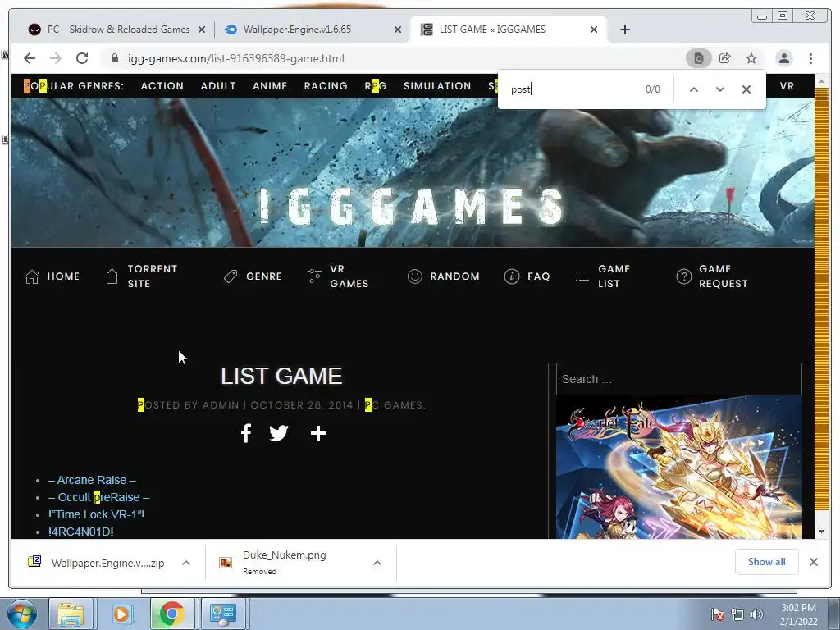Open the RPG genre

click(x=376, y=85)
